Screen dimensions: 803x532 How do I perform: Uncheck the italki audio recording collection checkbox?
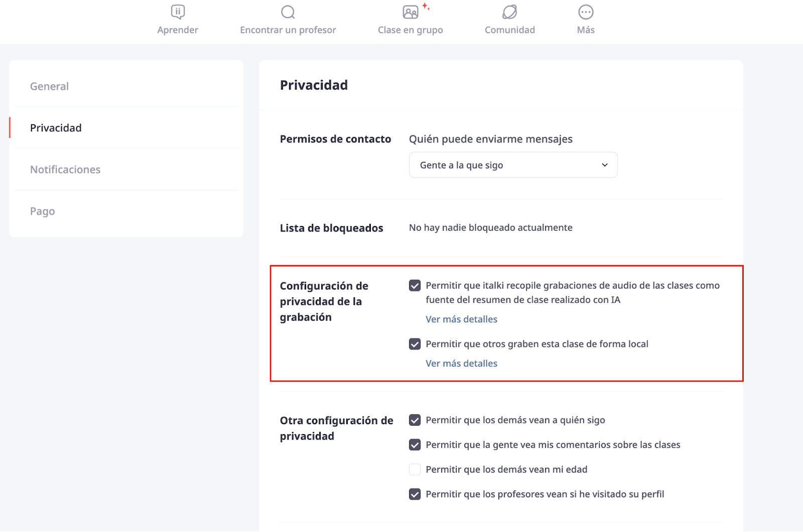(x=415, y=285)
